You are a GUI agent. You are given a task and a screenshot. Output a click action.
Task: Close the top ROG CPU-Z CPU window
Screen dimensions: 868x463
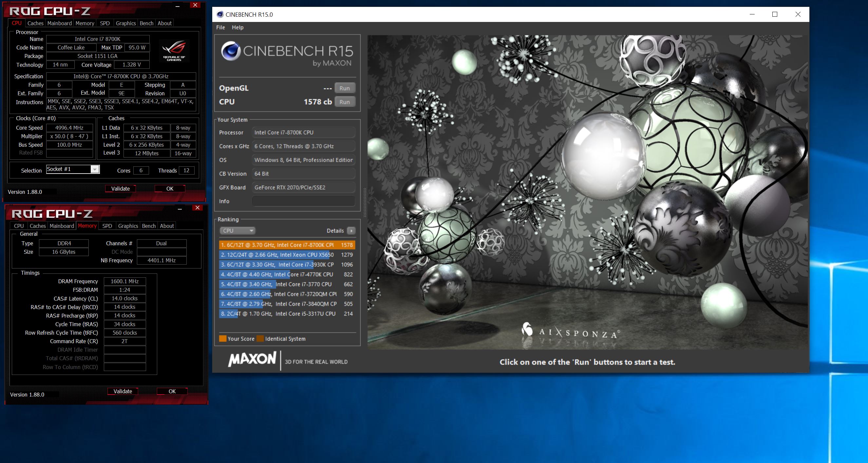point(195,5)
